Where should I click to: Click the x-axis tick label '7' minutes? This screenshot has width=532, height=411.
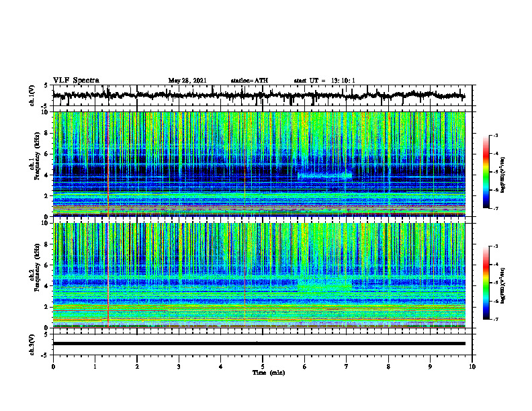pyautogui.click(x=347, y=367)
